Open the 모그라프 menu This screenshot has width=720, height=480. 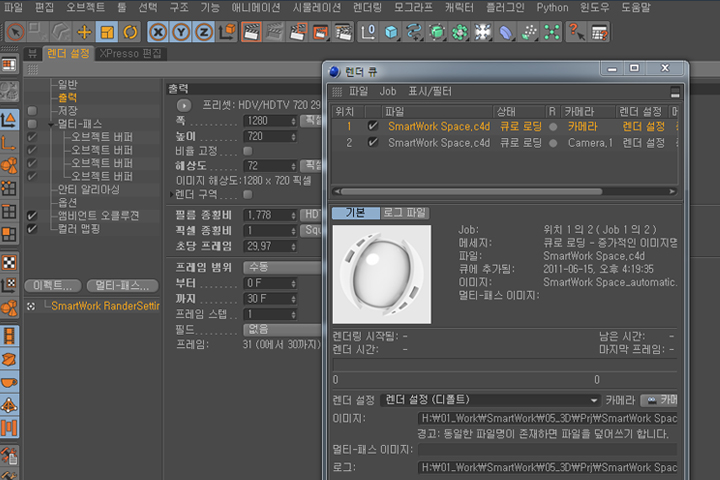413,8
